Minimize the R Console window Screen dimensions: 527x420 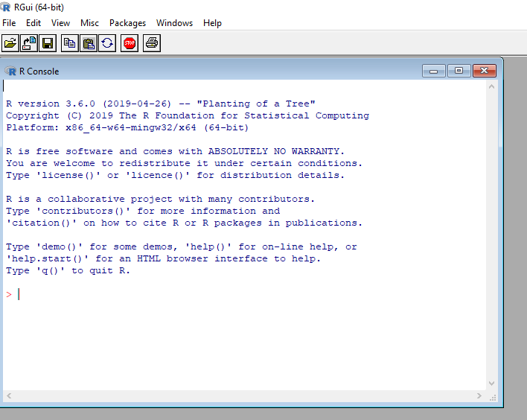tap(433, 71)
